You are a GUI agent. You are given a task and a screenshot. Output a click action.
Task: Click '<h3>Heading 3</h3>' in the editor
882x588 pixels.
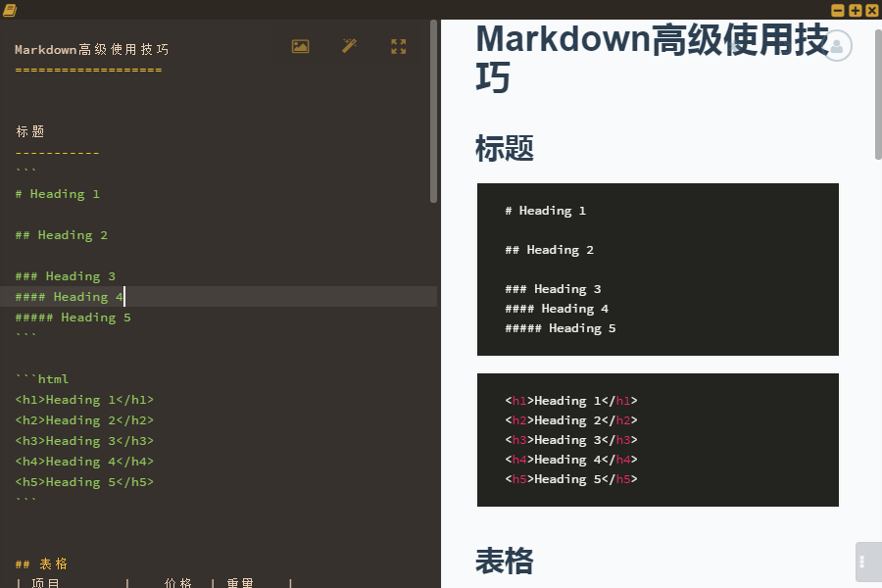tap(84, 441)
